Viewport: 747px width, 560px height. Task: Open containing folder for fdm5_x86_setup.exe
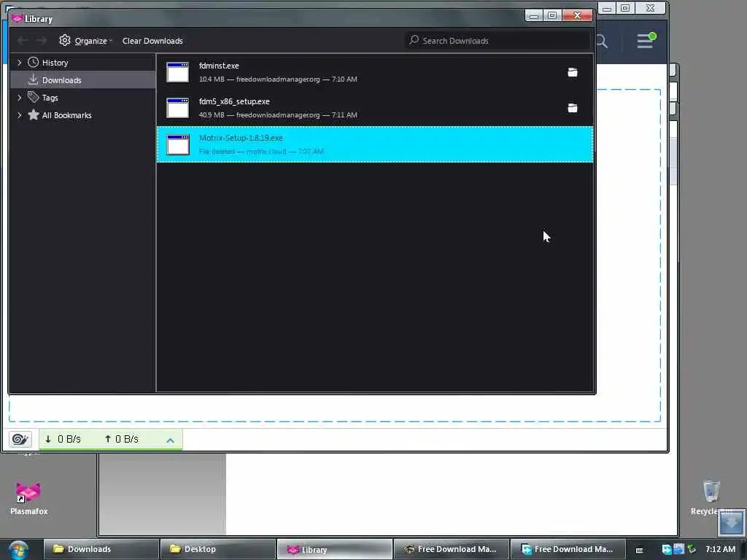click(x=572, y=108)
